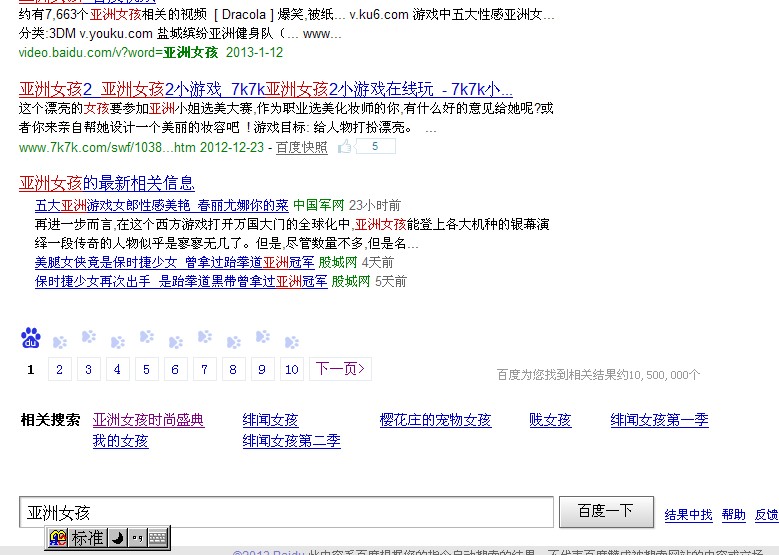The width and height of the screenshot is (779, 555).
Task: Click 下一页 next page link
Action: 340,369
